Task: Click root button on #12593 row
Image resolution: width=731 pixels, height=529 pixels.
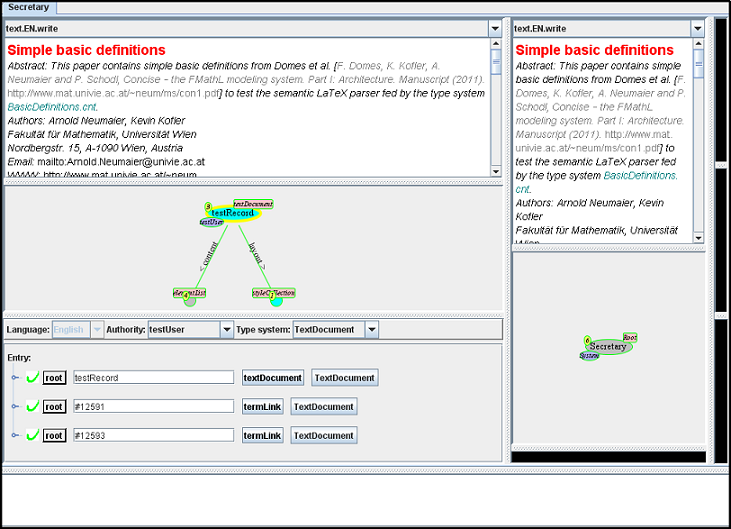Action: [x=54, y=435]
